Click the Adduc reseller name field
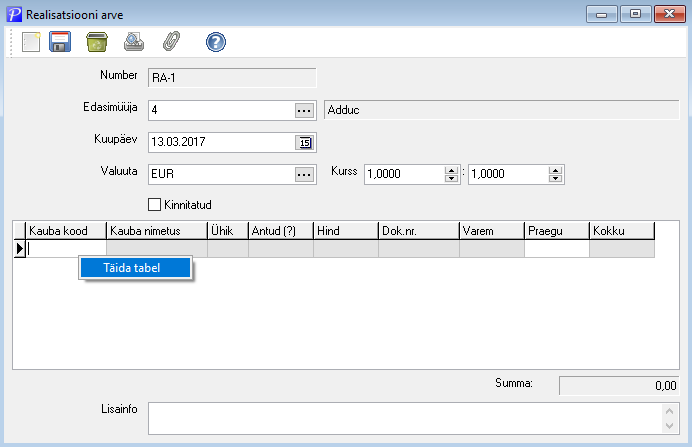692x447 pixels. 501,110
